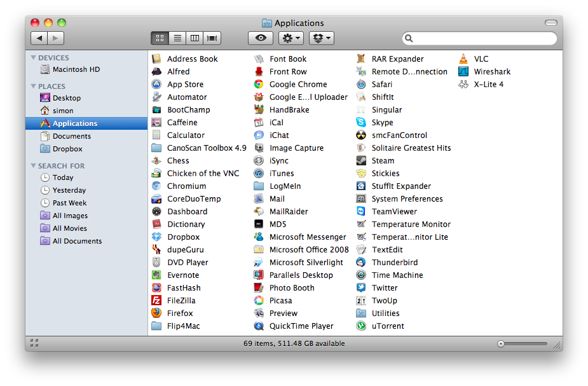Open Desktop in sidebar
Screen dimensions: 588x386
[x=86, y=98]
